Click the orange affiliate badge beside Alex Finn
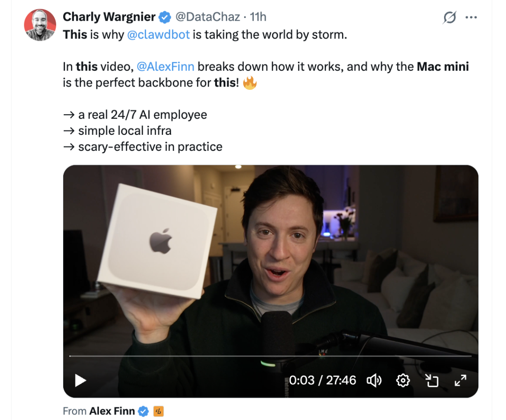 (x=158, y=411)
